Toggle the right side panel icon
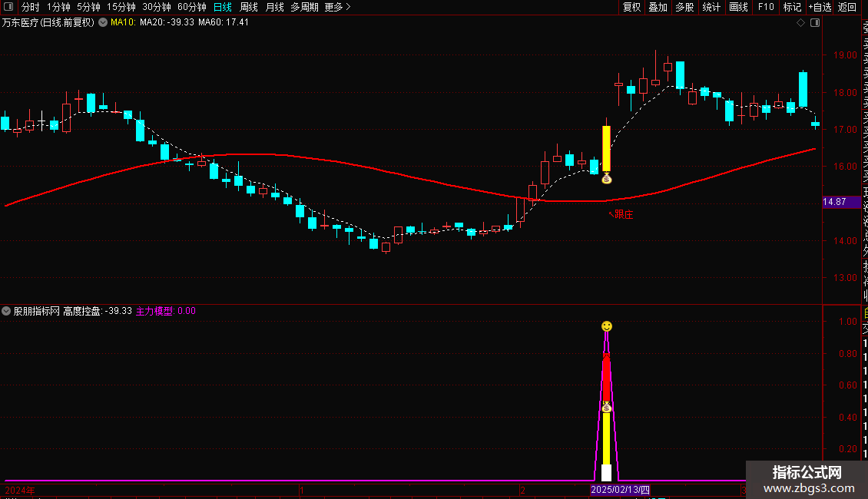This screenshot has height=499, width=868. [x=815, y=23]
